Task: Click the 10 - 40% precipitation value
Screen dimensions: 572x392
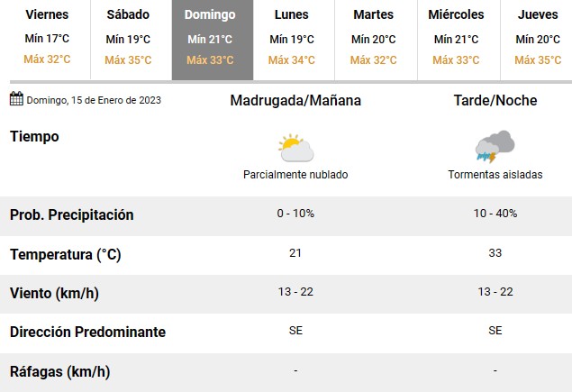Action: [495, 214]
